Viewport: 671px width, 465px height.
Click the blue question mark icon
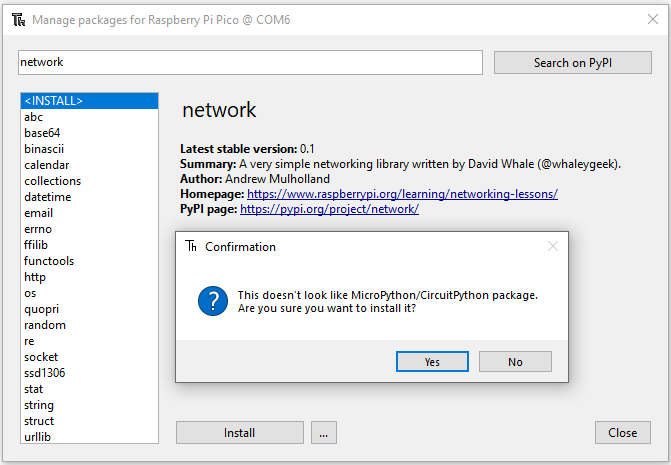(212, 301)
